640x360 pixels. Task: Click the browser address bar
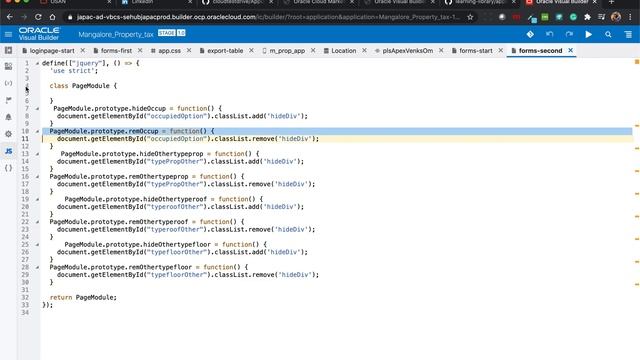pos(268,17)
